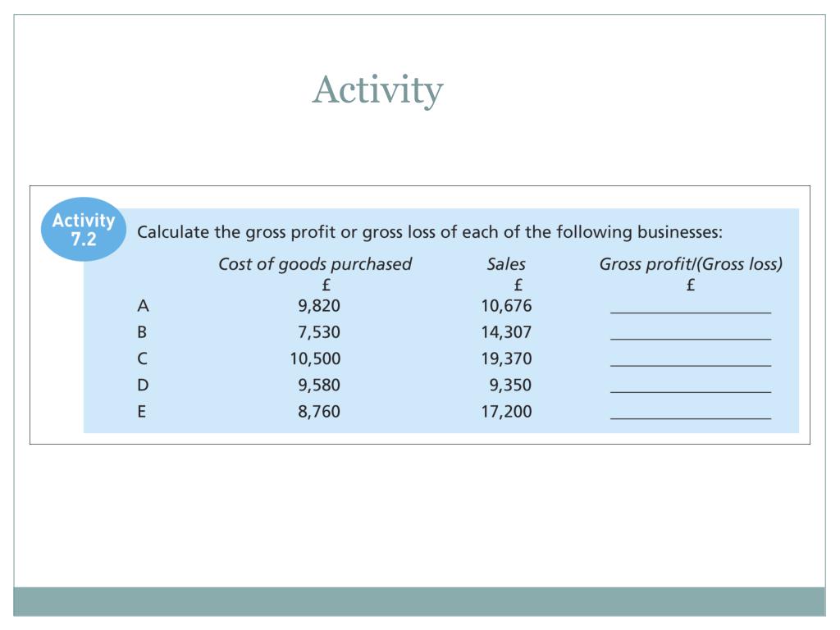The image size is (840, 630).
Task: Click cost value 8,760
Action: point(319,412)
